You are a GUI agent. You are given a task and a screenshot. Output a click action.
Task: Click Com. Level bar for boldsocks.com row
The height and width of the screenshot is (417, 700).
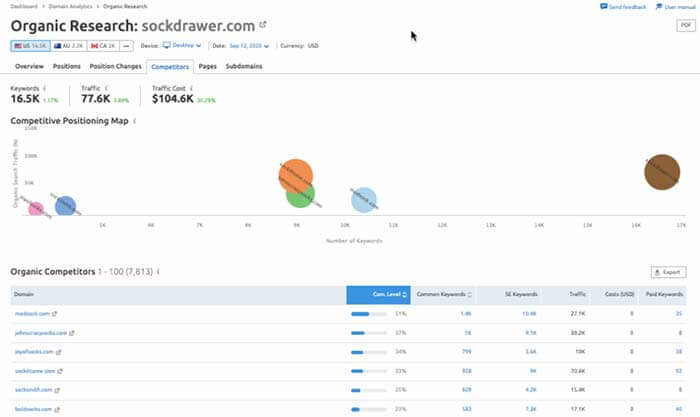[x=369, y=409]
